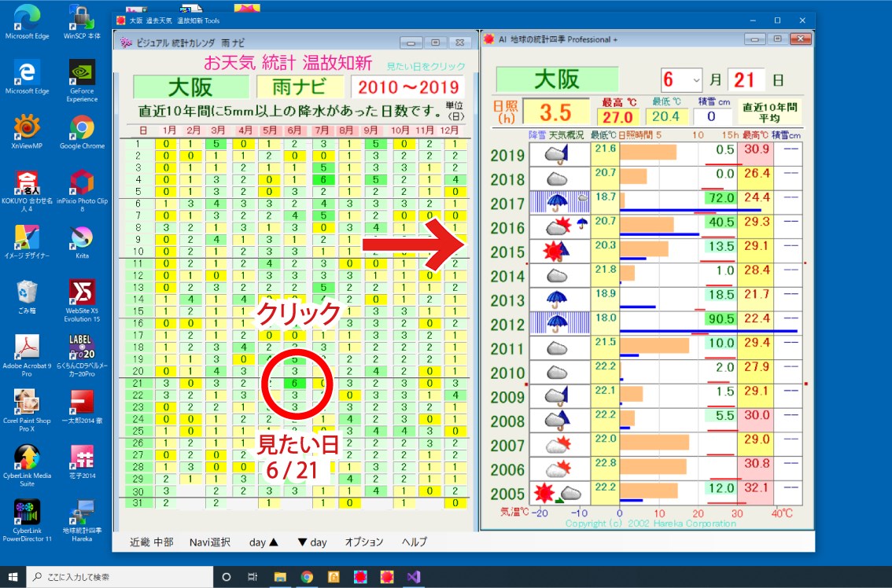Click the 直近10年間平均 button
Image resolution: width=892 pixels, height=588 pixels.
(x=769, y=110)
